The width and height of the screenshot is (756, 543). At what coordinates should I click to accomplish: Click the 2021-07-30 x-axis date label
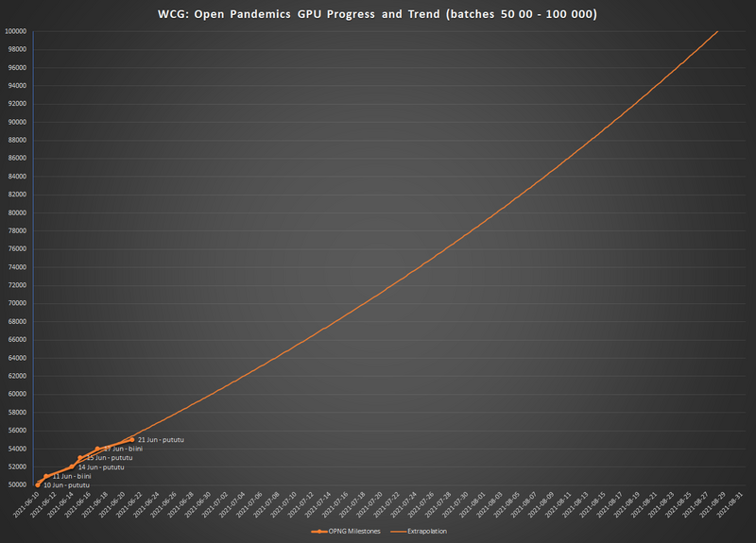(455, 505)
